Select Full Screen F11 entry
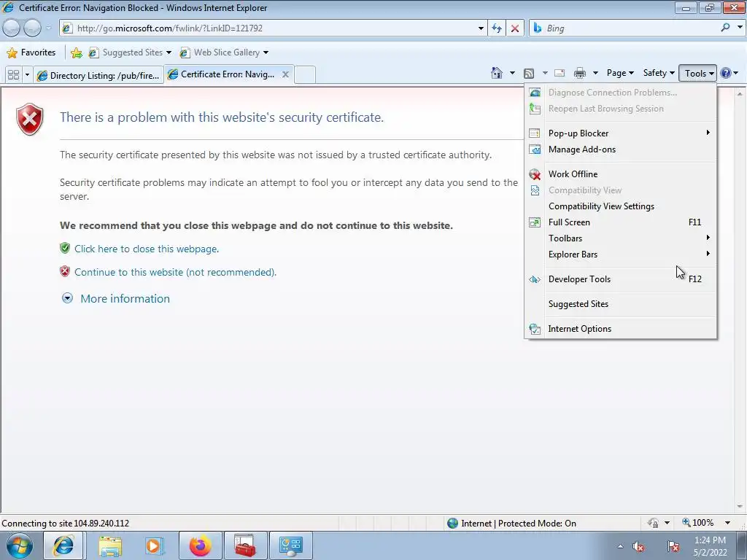747x560 pixels. tap(622, 222)
